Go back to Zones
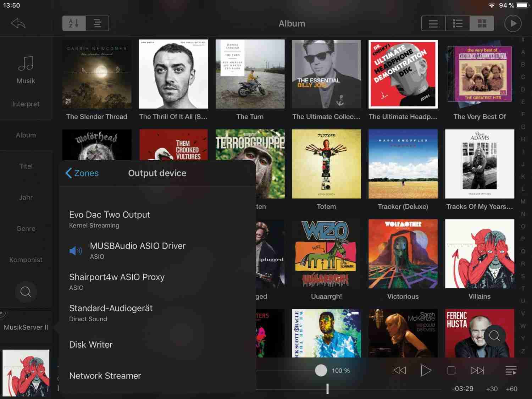The height and width of the screenshot is (399, 532). (x=82, y=173)
